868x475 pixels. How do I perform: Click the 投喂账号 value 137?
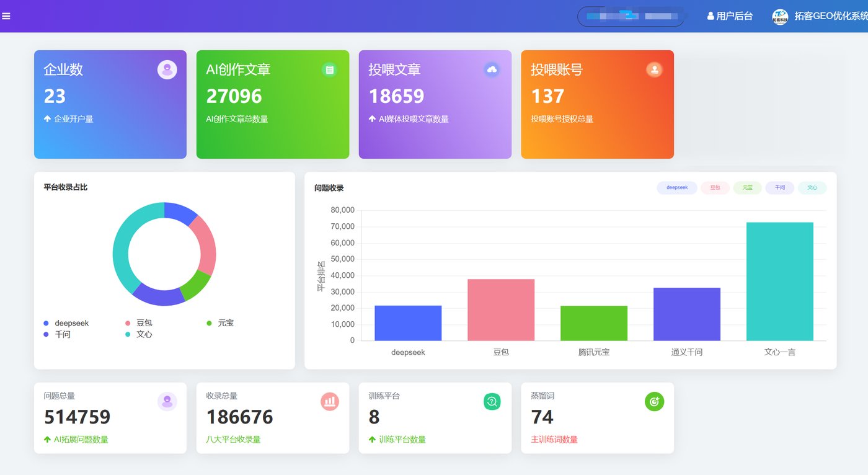point(547,96)
